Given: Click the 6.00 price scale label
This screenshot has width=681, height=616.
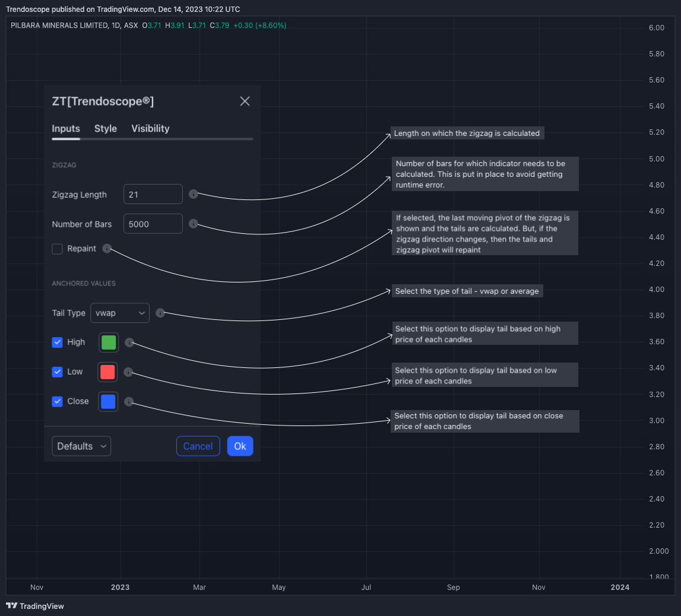Looking at the screenshot, I should [x=656, y=28].
